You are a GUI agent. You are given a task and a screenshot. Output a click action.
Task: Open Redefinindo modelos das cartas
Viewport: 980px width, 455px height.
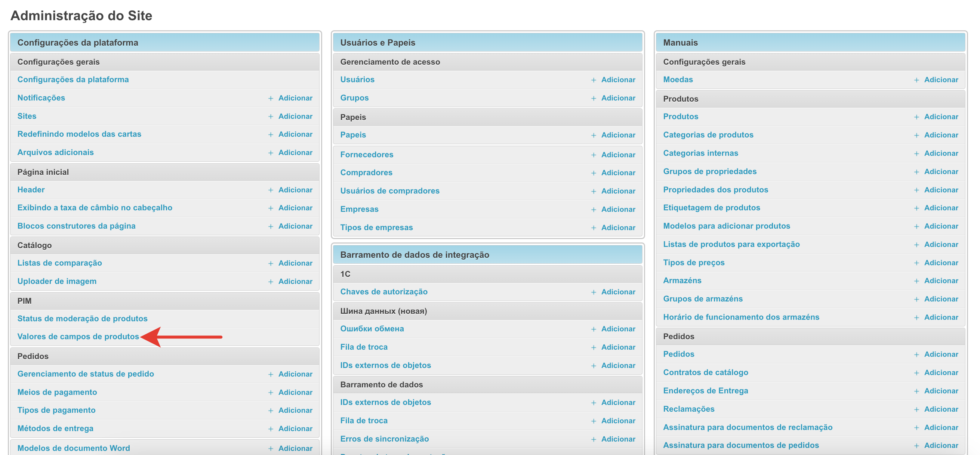(x=79, y=134)
